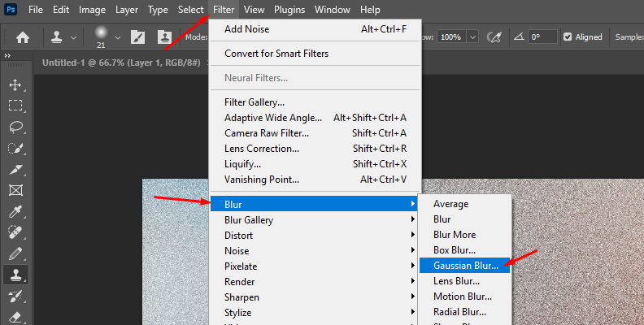The height and width of the screenshot is (325, 644).
Task: Open the File menu
Action: coord(35,10)
